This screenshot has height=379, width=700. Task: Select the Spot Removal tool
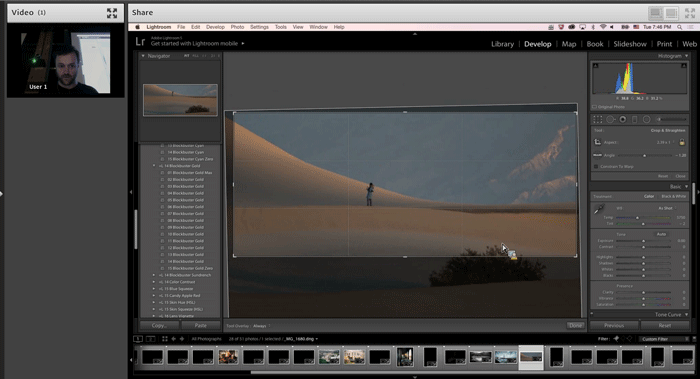610,119
